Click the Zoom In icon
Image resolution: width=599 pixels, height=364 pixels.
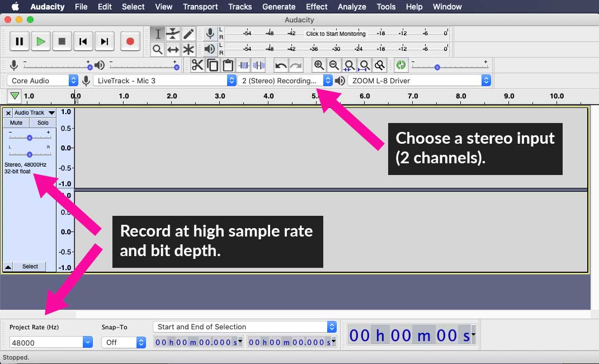click(319, 65)
